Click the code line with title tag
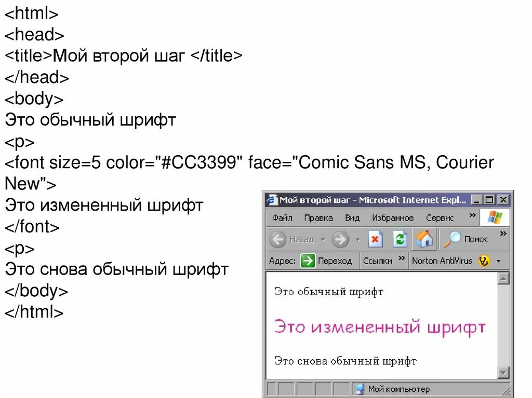The width and height of the screenshot is (532, 398). click(x=124, y=56)
